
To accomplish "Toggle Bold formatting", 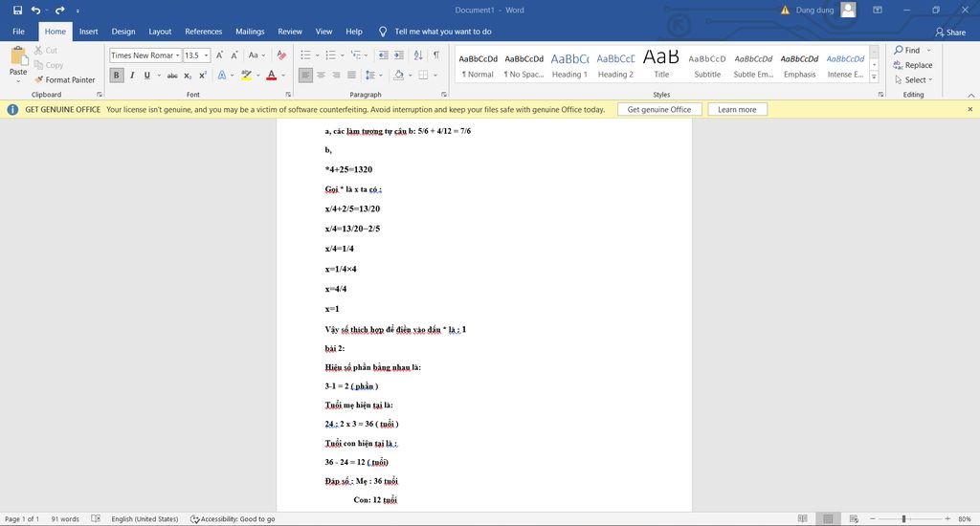I will (116, 75).
